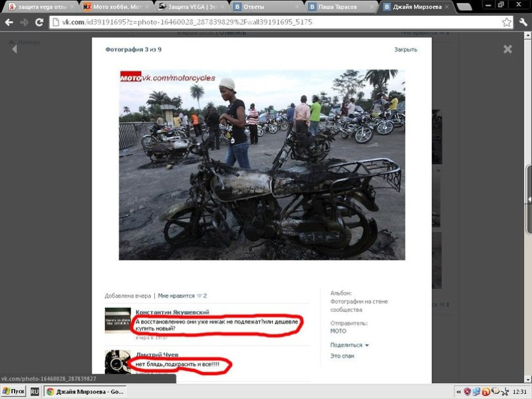Click taskbar clock showing 12:31
The height and width of the screenshot is (399, 532).
coord(519,392)
